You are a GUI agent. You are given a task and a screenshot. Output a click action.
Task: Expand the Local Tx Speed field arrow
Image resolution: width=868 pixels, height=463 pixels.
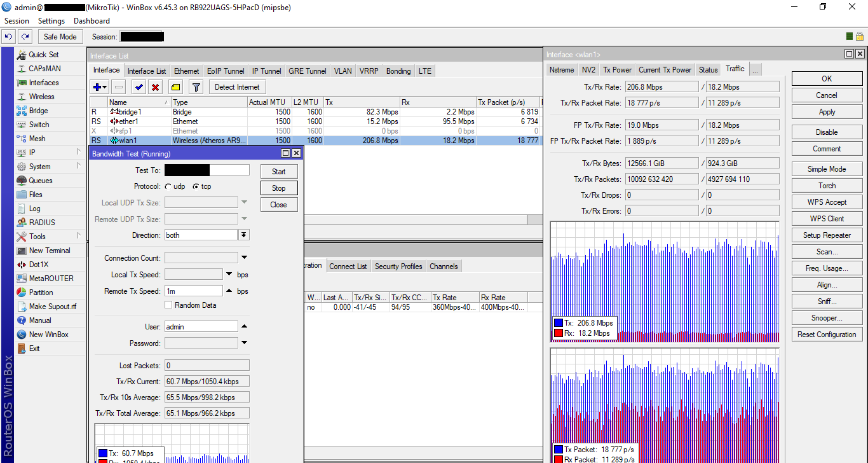(x=229, y=275)
